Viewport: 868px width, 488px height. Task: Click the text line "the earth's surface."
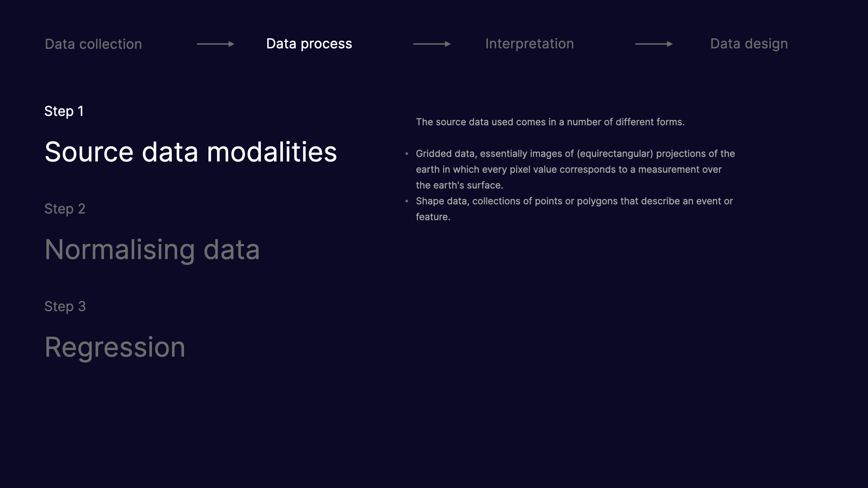[x=459, y=185]
